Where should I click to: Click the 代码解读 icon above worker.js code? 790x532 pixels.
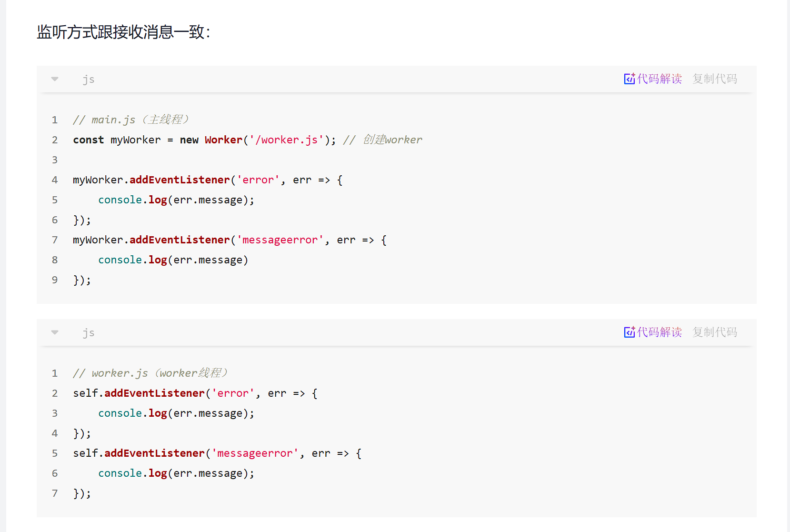pos(629,332)
